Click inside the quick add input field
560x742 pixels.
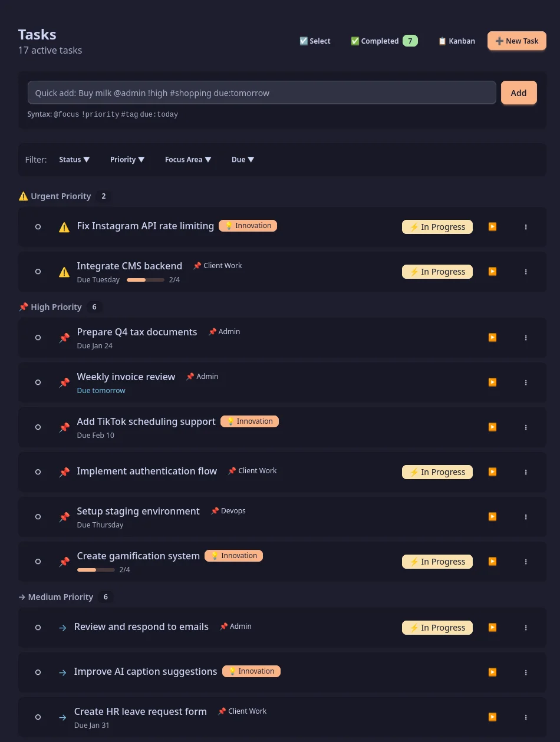(x=262, y=93)
